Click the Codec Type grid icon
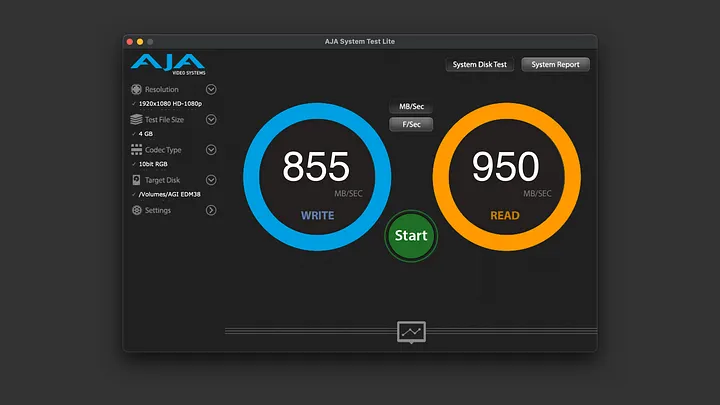Screen dimensions: 720x405 [x=136, y=150]
